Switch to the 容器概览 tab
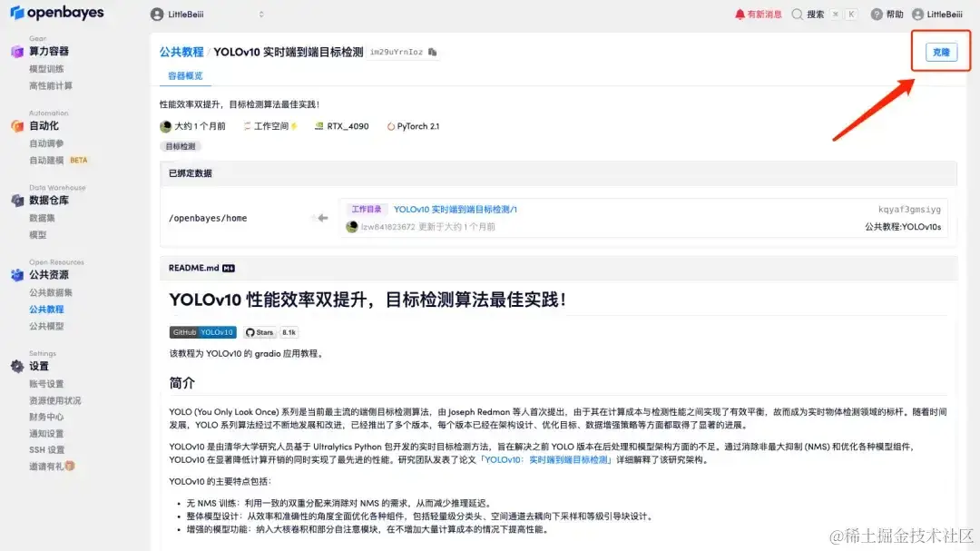This screenshot has width=980, height=551. (185, 75)
